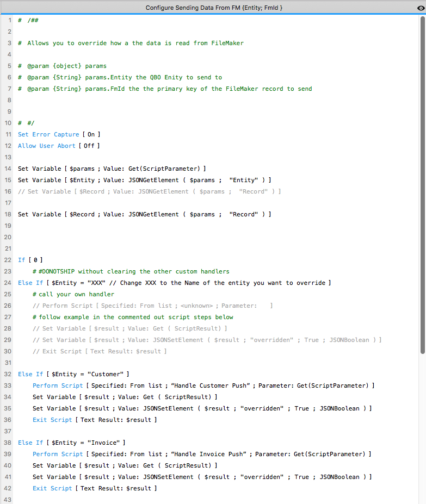The height and width of the screenshot is (504, 426).
Task: Select the disabled '$Record' step on line 16
Action: click(149, 191)
